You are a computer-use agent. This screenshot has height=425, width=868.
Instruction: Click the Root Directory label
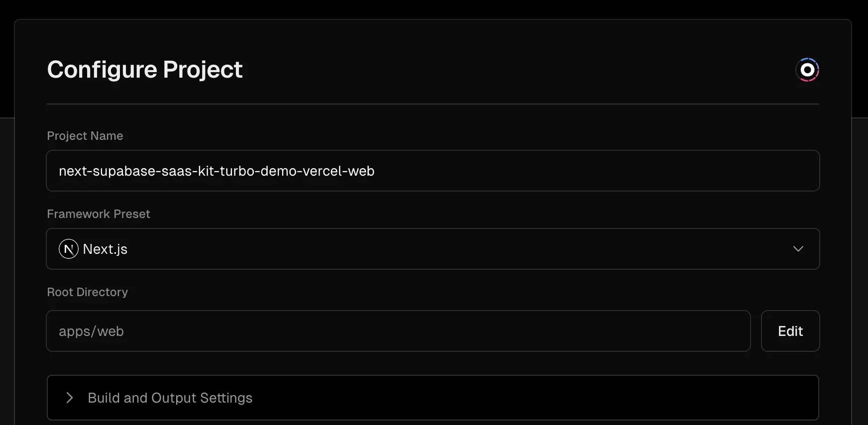87,292
